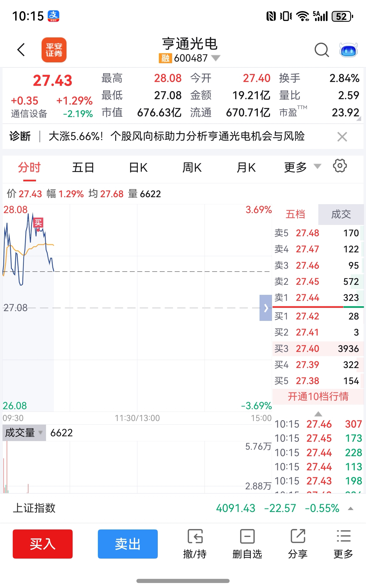Open the 撤/持 icon
The image size is (366, 588).
point(195,544)
